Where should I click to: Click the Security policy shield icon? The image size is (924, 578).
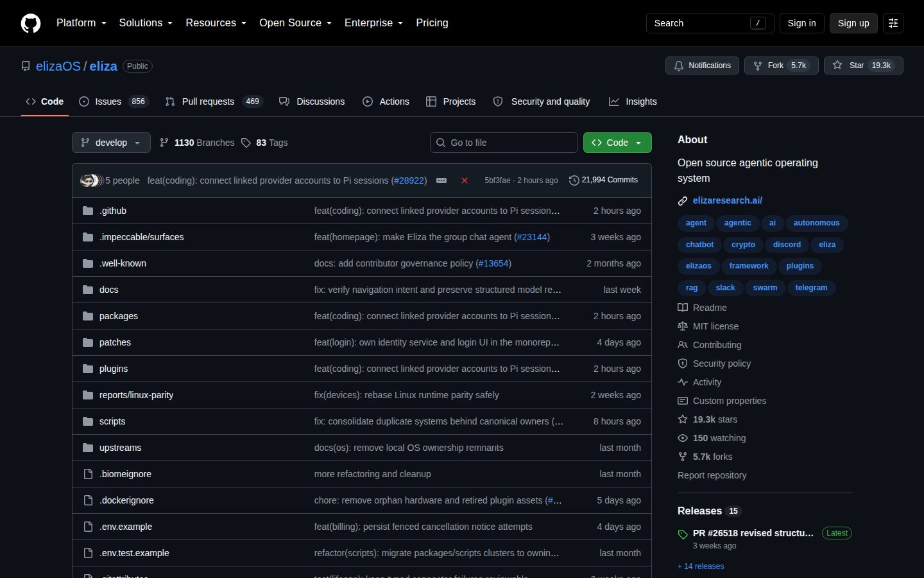pyautogui.click(x=683, y=363)
